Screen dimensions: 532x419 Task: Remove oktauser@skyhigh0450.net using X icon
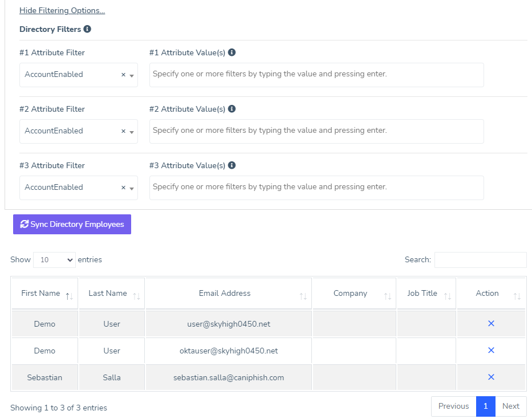click(x=491, y=351)
